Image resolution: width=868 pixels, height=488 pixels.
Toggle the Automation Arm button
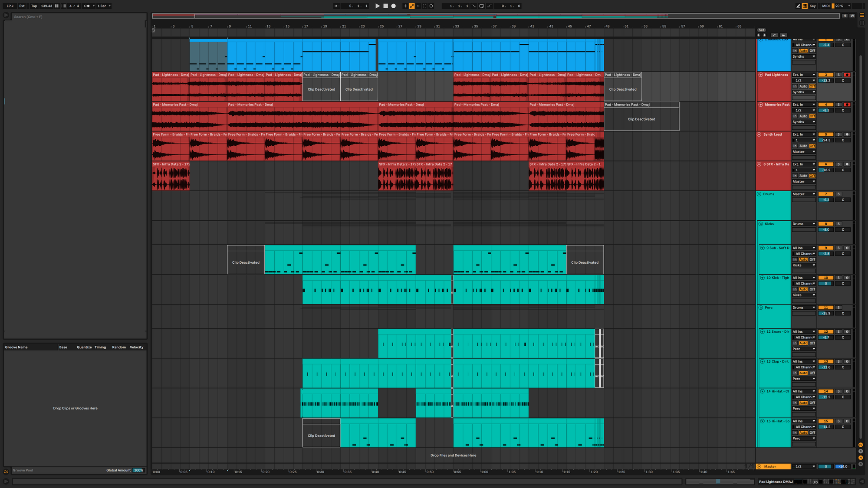tap(411, 6)
